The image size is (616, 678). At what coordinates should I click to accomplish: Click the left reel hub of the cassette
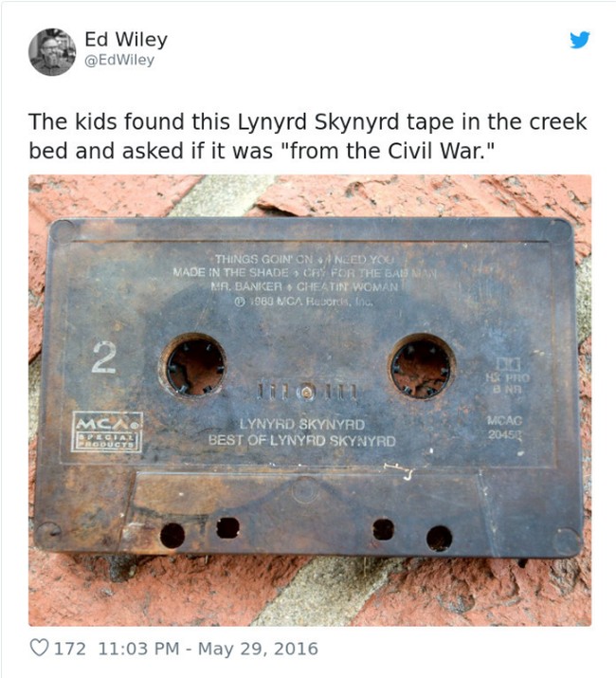[195, 367]
